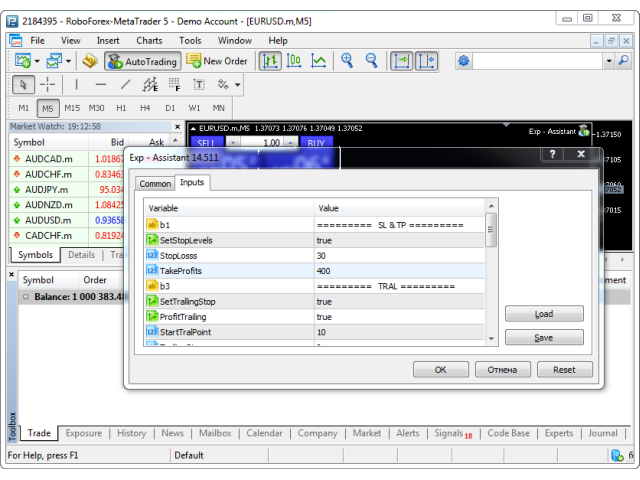Viewport: 640px width, 480px height.
Task: Select the Fibonacci retracement tool
Action: pyautogui.click(x=174, y=84)
